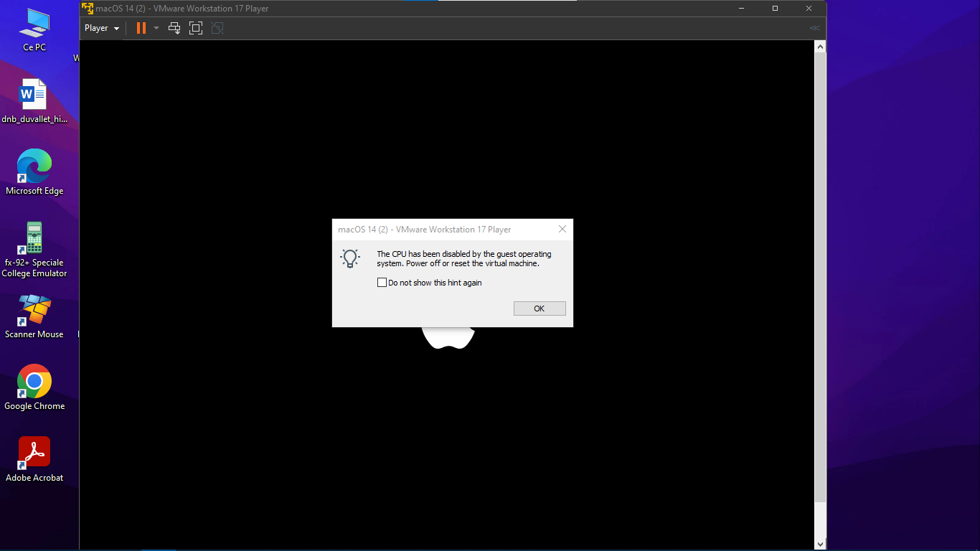Select the Adobe Acrobat desktop shortcut

[34, 459]
